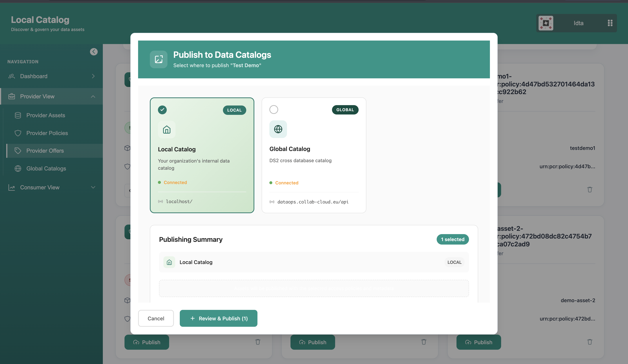Click Connected status under Local Catalog

[x=175, y=183]
